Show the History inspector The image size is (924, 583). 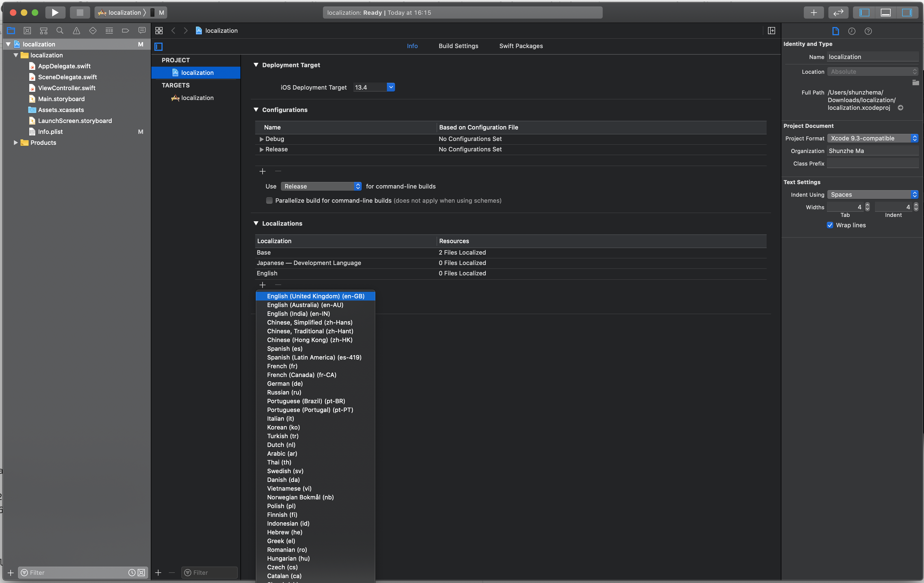[852, 31]
